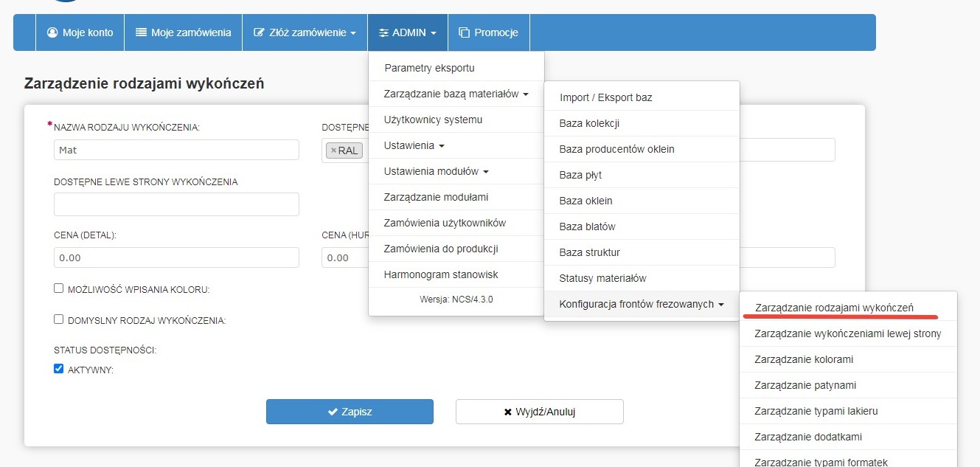Remove the RAL tag with x
Image resolution: width=980 pixels, height=467 pixels.
(x=333, y=151)
